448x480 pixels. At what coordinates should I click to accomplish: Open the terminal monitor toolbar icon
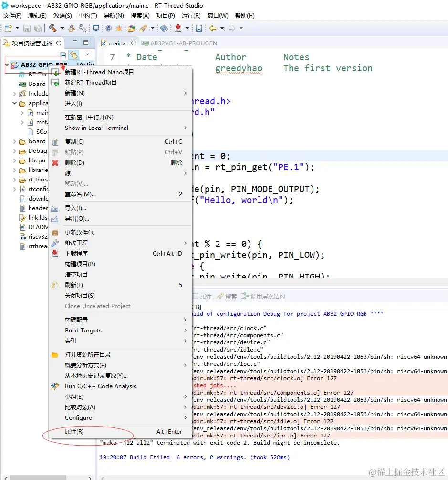pos(96,28)
